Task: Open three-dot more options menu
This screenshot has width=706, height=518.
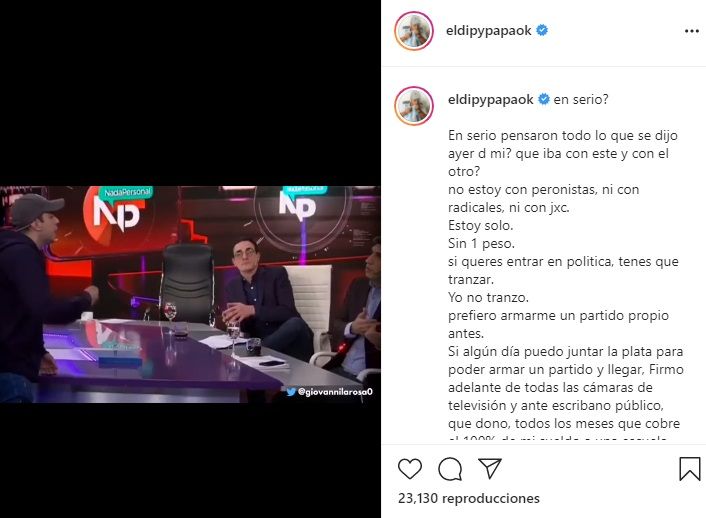Action: tap(692, 31)
